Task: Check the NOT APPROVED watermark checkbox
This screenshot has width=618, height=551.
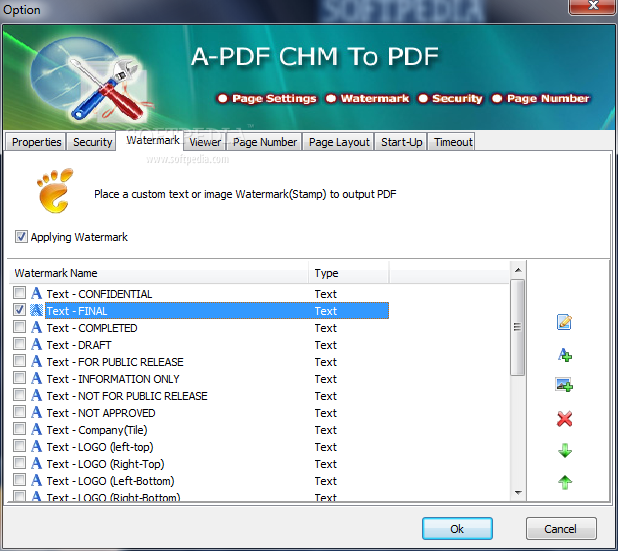Action: click(x=19, y=412)
